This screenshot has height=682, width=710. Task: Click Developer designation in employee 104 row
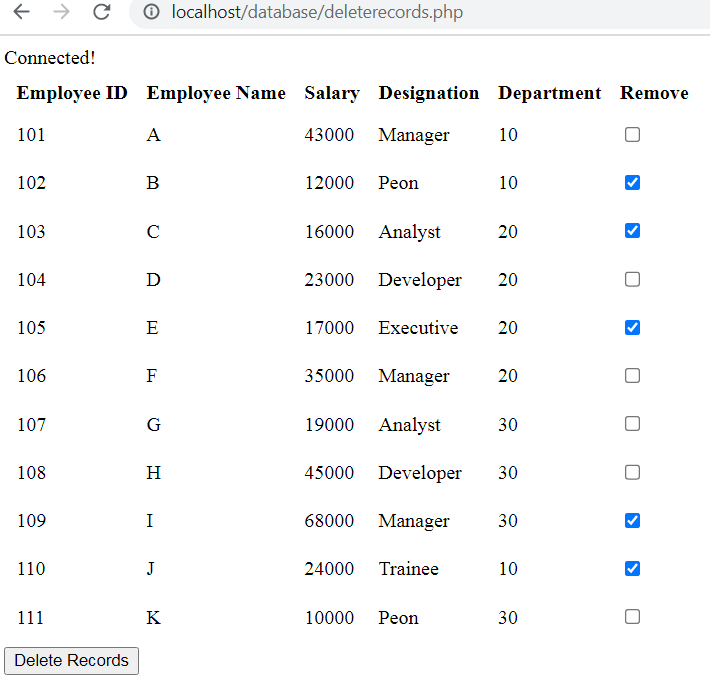point(420,280)
